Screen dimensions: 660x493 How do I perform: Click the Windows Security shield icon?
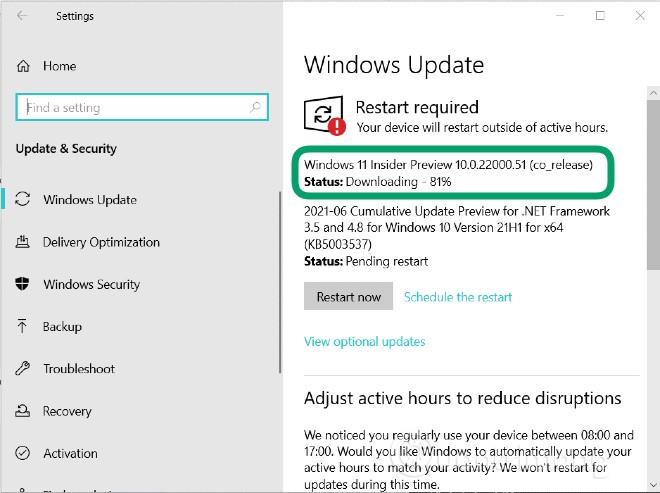[22, 284]
